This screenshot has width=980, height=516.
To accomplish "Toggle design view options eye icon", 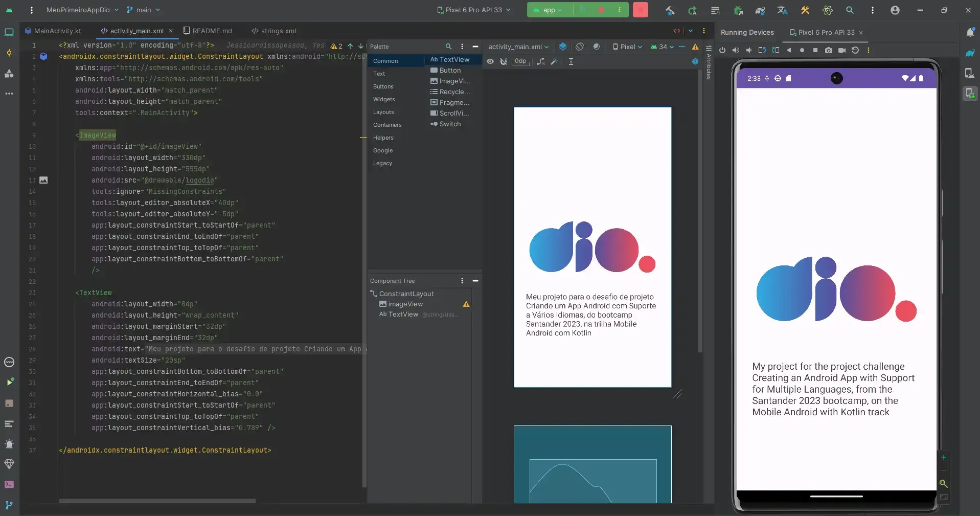I will 490,61.
